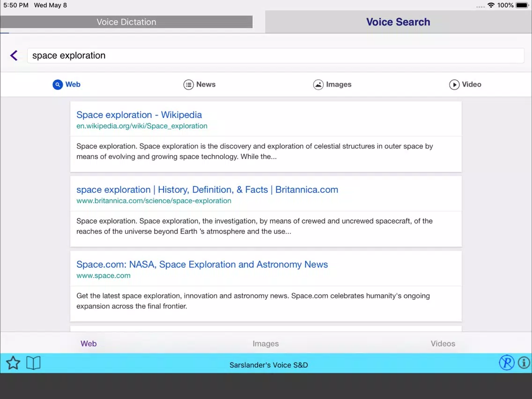This screenshot has height=399, width=532.
Task: Focus the space exploration search field
Action: tap(275, 56)
